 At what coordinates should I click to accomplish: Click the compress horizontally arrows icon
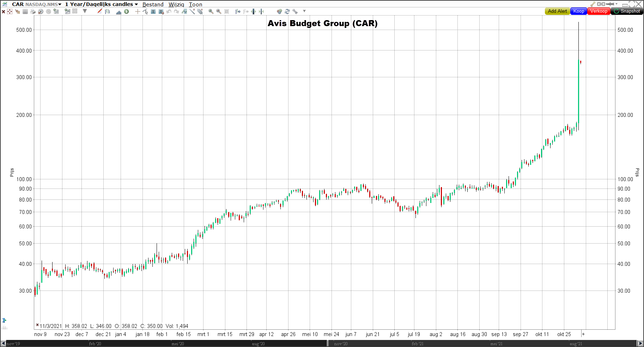point(261,11)
